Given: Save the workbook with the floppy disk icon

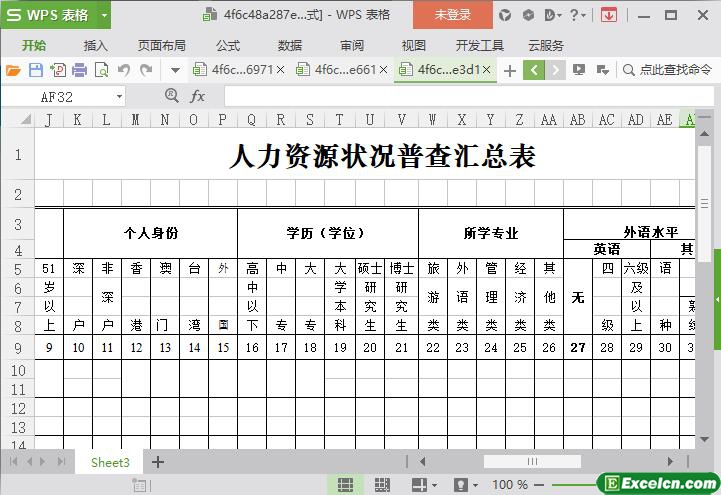Looking at the screenshot, I should pos(36,70).
